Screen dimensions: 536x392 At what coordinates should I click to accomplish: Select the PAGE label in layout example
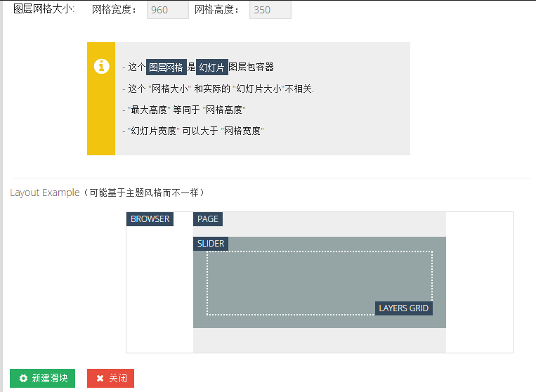[x=207, y=219]
